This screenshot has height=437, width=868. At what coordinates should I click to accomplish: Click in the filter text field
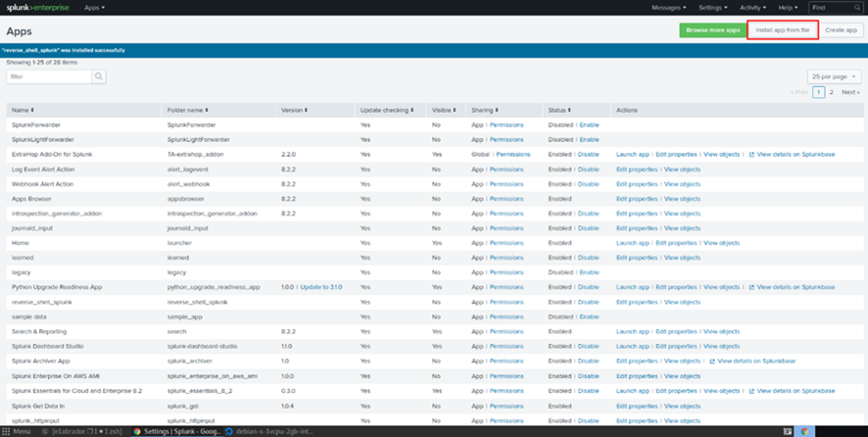tap(49, 76)
